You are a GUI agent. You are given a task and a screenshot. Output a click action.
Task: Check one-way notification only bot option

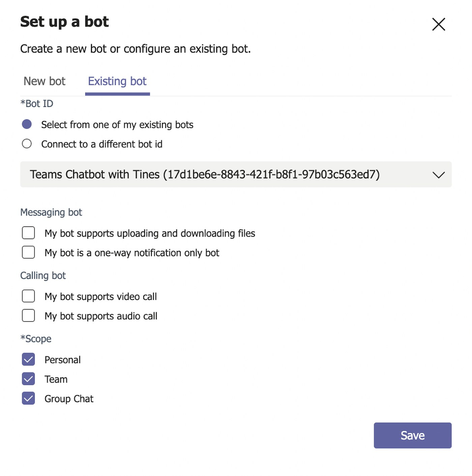coord(28,252)
